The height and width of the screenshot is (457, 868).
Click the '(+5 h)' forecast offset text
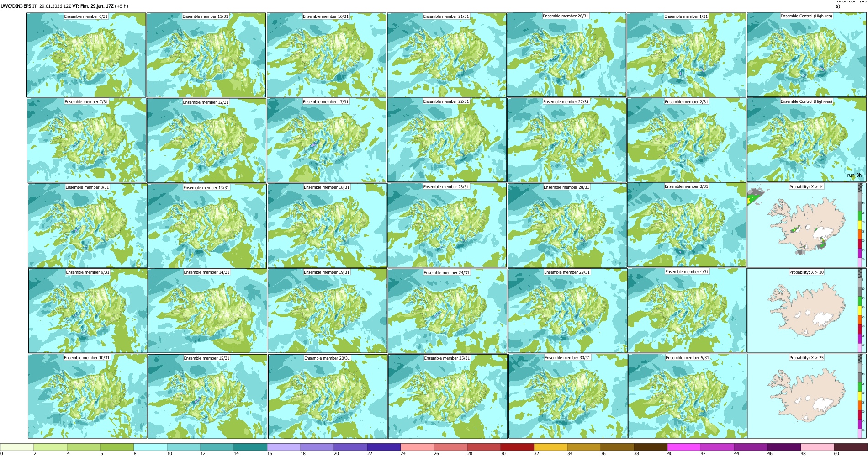[121, 6]
